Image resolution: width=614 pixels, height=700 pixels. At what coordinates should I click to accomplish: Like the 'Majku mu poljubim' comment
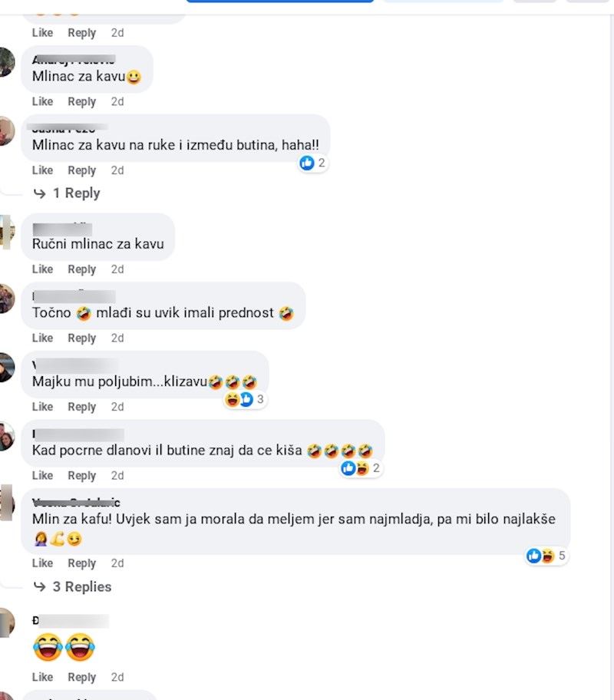pos(42,407)
